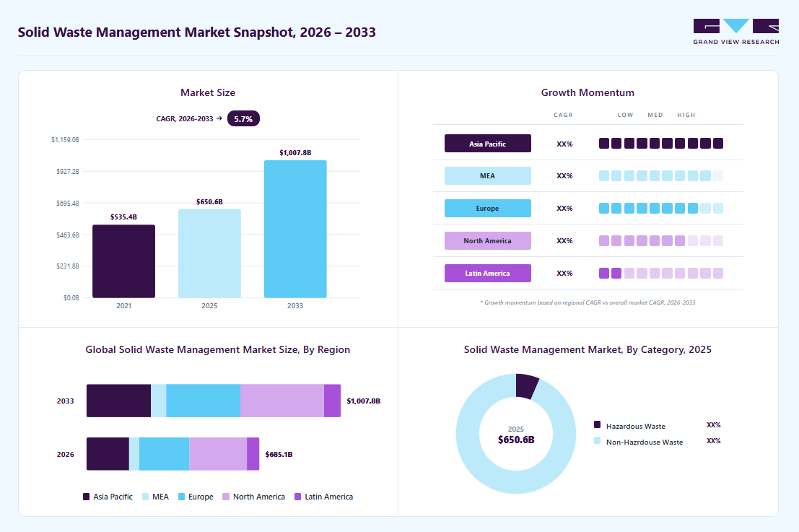This screenshot has width=799, height=532.
Task: Click the Hazardous Waste XX% value
Action: coord(713,425)
